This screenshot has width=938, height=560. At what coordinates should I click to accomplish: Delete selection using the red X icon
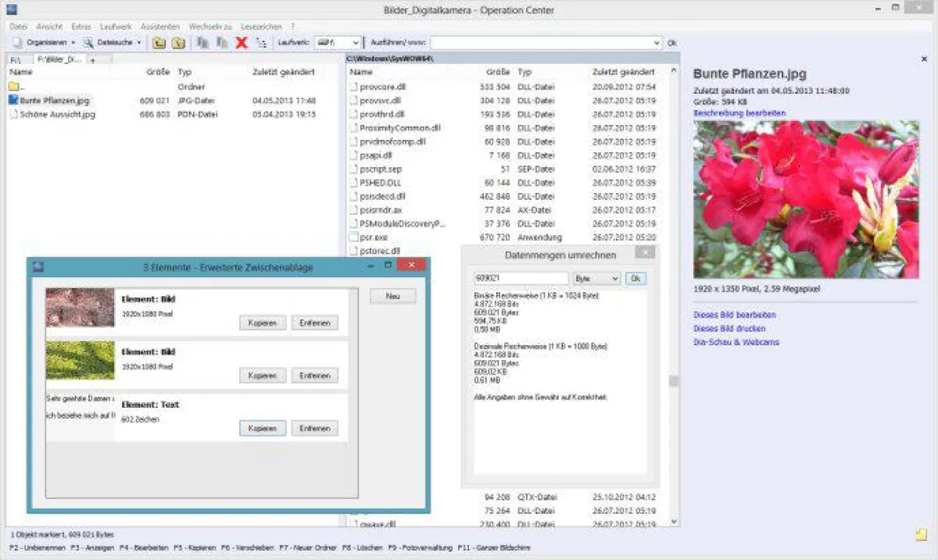241,42
